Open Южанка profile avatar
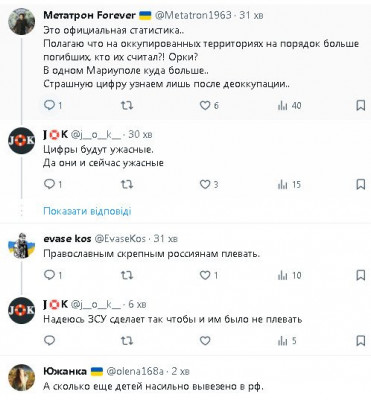 click(x=21, y=378)
